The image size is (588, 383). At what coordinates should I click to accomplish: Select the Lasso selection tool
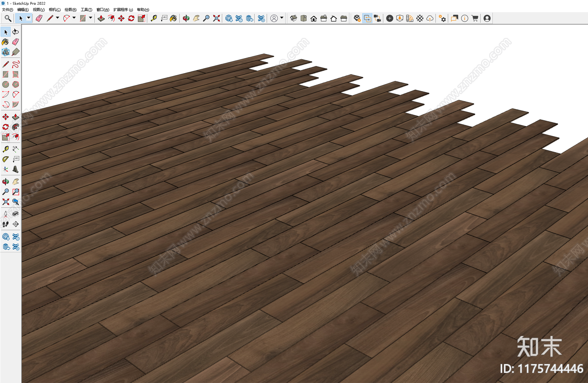[15, 32]
